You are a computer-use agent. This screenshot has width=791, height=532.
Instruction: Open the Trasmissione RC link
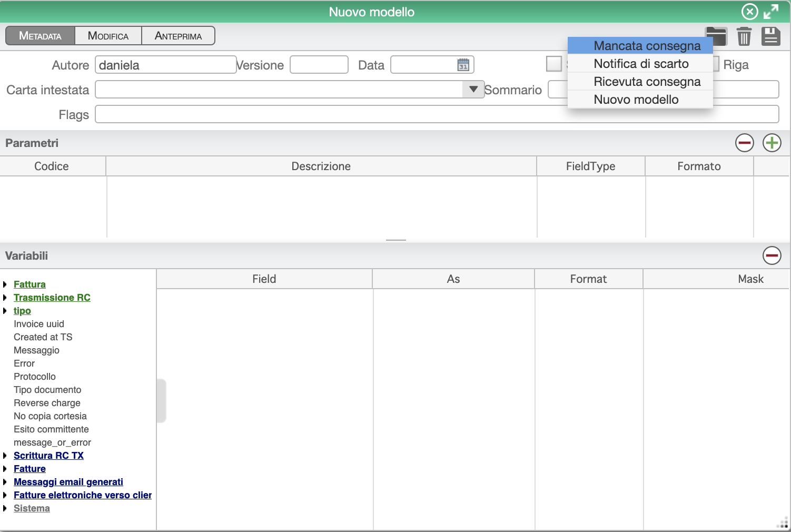pos(52,298)
